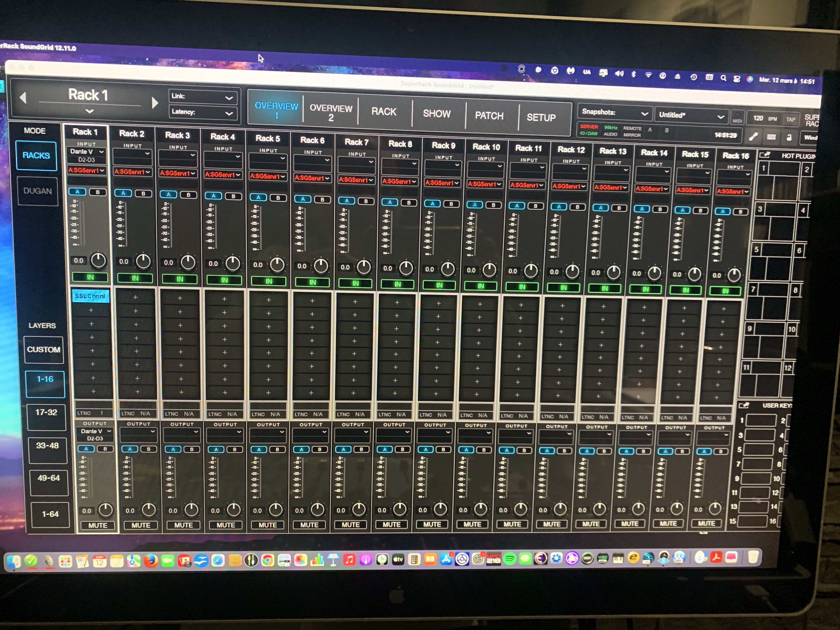This screenshot has height=630, width=840.
Task: Open the Hot Plugins pop-out icon
Action: click(x=764, y=155)
